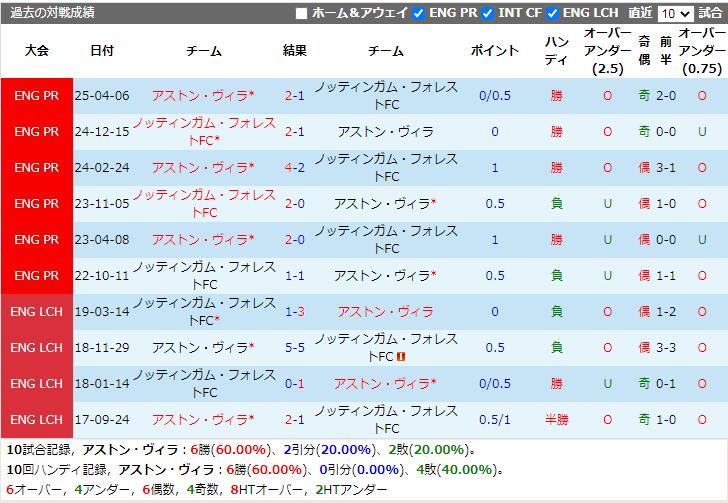Screen dimensions: 728x503
Task: Click the red card icon beside Nottingham Forest
Action: (x=400, y=356)
